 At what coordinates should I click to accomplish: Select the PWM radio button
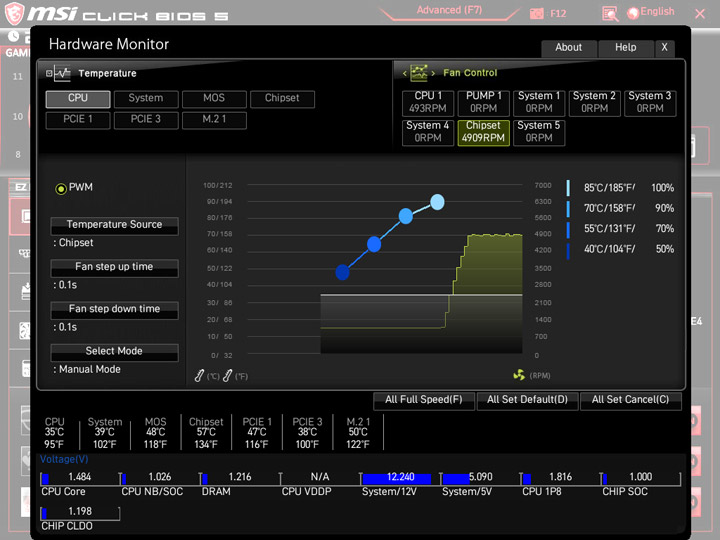click(x=61, y=188)
